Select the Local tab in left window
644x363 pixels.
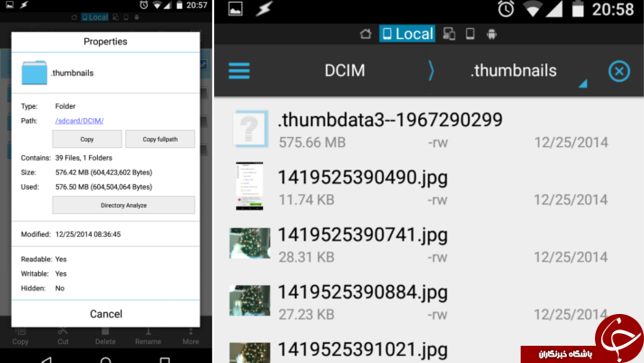click(95, 17)
